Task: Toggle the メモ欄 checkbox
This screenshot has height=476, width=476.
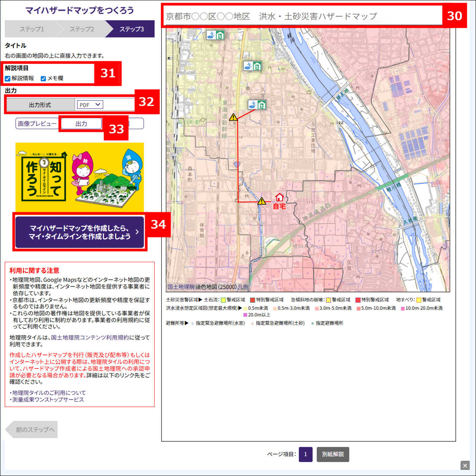Action: (43, 79)
